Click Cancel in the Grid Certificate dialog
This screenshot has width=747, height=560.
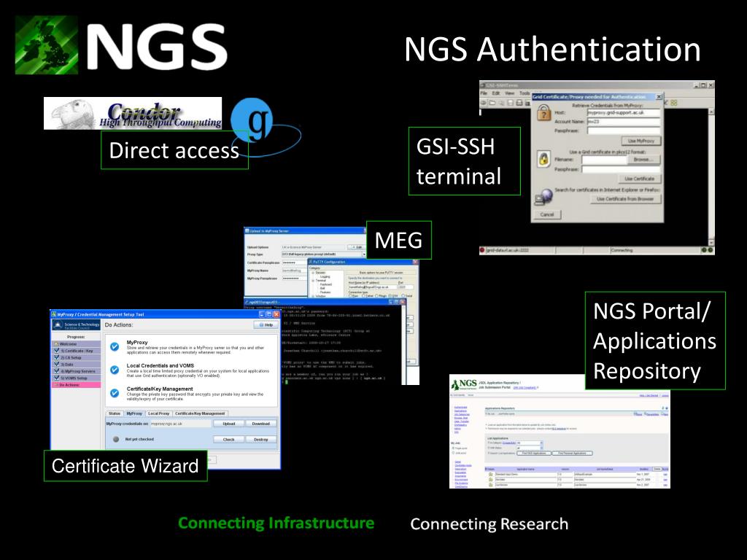click(x=547, y=215)
